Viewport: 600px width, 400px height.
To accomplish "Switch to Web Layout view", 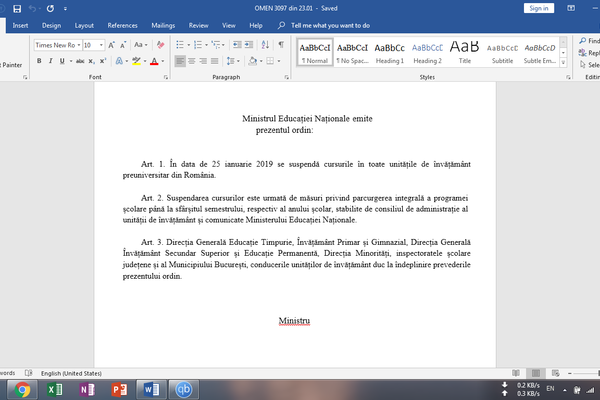I will pos(556,373).
